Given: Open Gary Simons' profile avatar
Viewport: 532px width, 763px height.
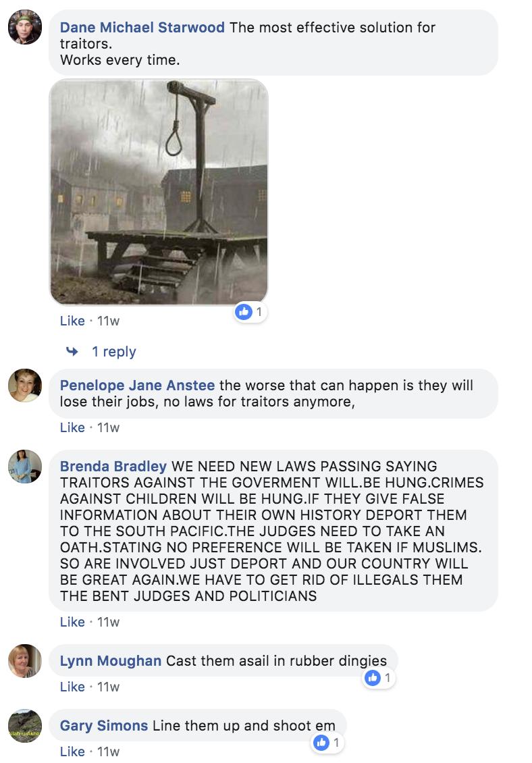Looking at the screenshot, I should click(x=25, y=726).
